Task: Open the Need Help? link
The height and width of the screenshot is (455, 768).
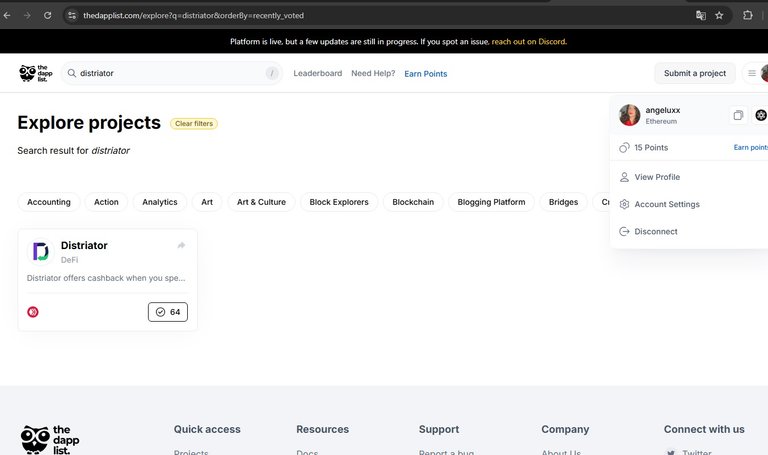Action: click(373, 73)
